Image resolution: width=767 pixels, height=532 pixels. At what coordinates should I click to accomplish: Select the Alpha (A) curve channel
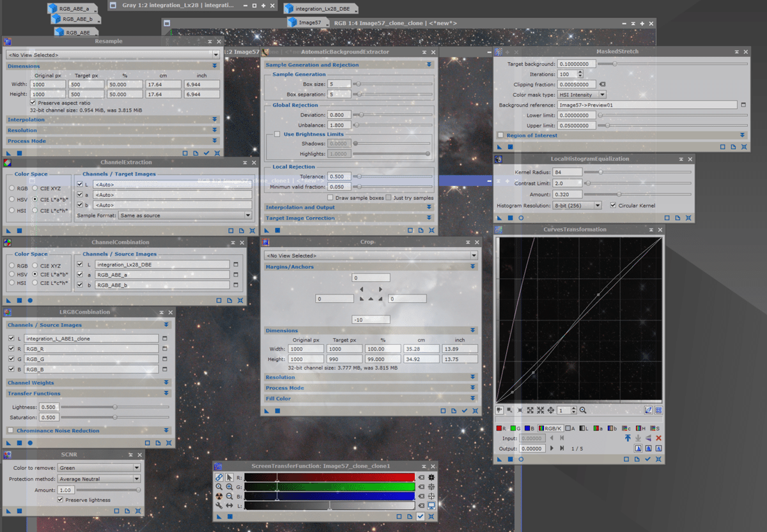coord(569,428)
